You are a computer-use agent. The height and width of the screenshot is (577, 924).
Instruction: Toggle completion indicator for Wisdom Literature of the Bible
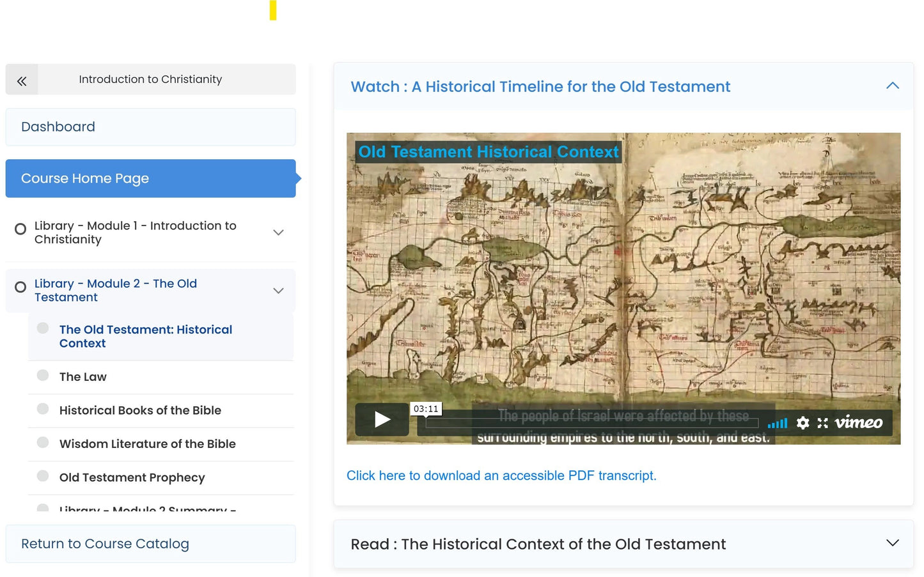pyautogui.click(x=42, y=442)
